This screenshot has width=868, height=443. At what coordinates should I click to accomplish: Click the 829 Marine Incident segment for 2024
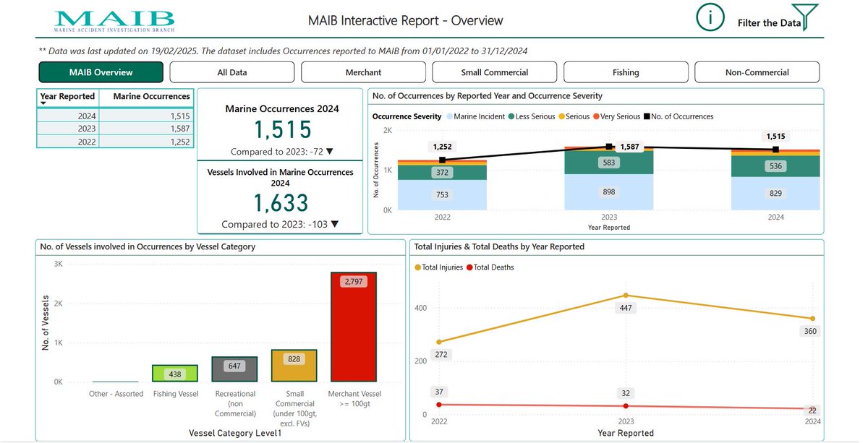point(775,194)
